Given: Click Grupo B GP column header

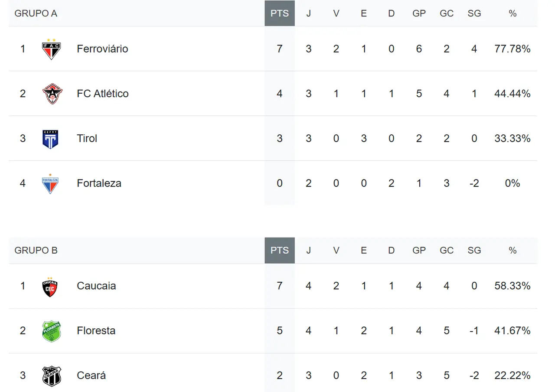Looking at the screenshot, I should point(419,251).
